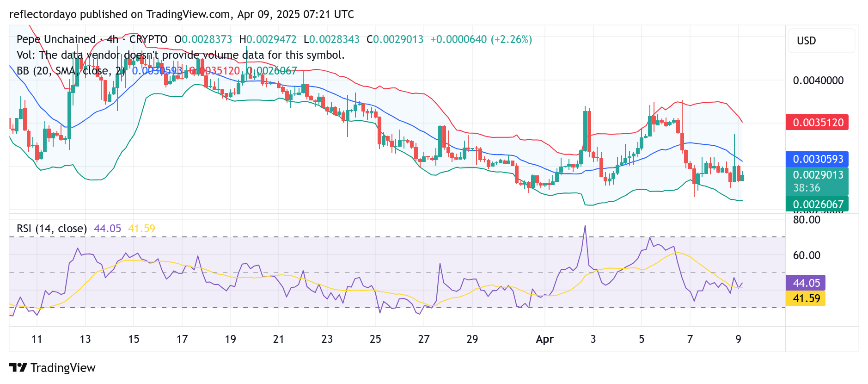Click the 15 date label on time axis

[134, 339]
